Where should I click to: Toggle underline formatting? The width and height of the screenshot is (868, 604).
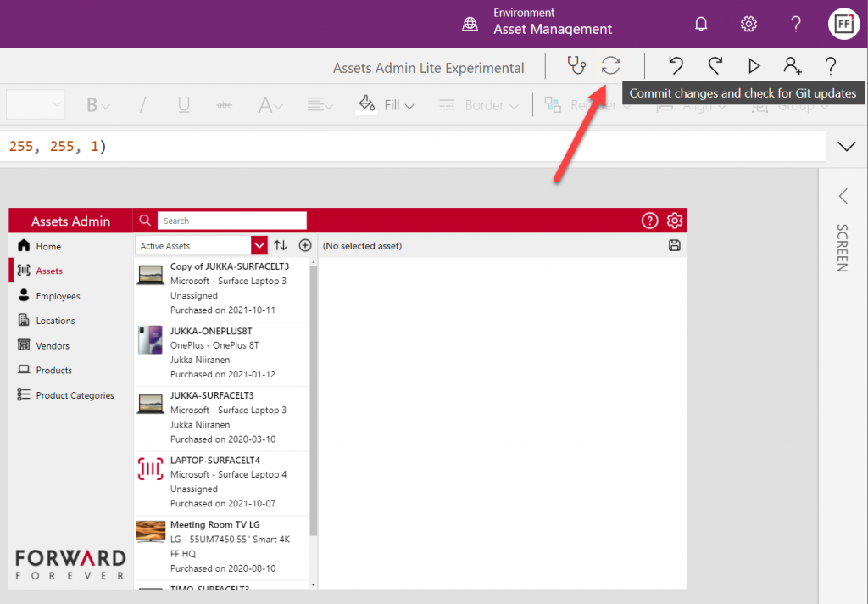pos(182,104)
